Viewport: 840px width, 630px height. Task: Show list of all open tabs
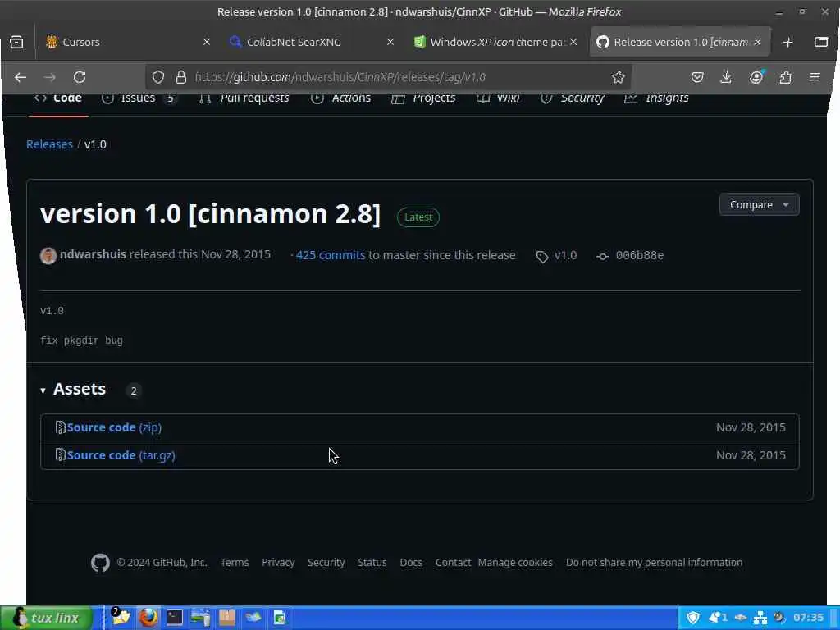tap(821, 42)
